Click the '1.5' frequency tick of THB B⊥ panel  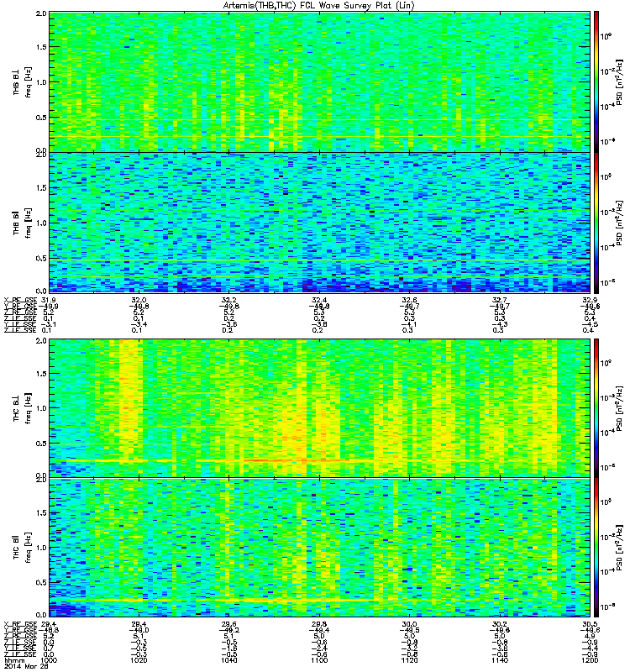point(41,47)
